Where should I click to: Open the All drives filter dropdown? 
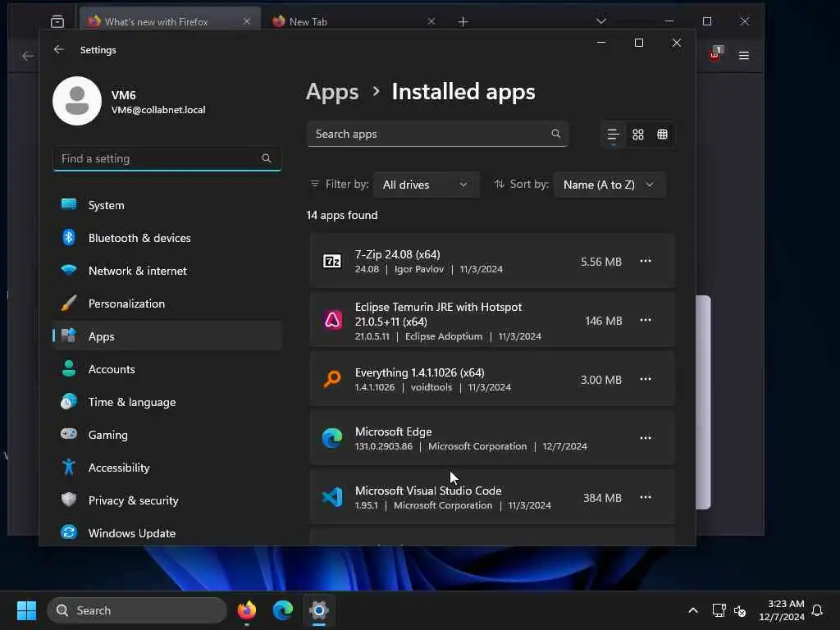[x=426, y=185]
